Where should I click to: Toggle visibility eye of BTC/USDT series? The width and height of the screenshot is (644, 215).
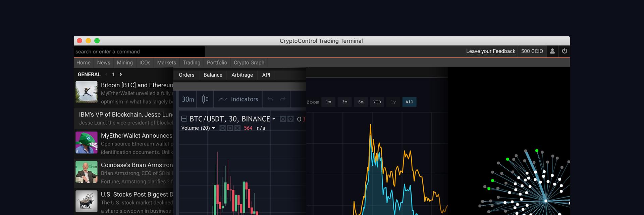283,119
